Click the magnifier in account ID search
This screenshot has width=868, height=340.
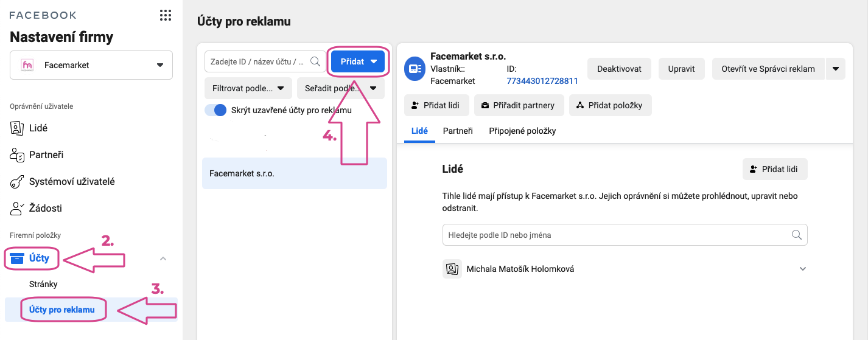(315, 61)
